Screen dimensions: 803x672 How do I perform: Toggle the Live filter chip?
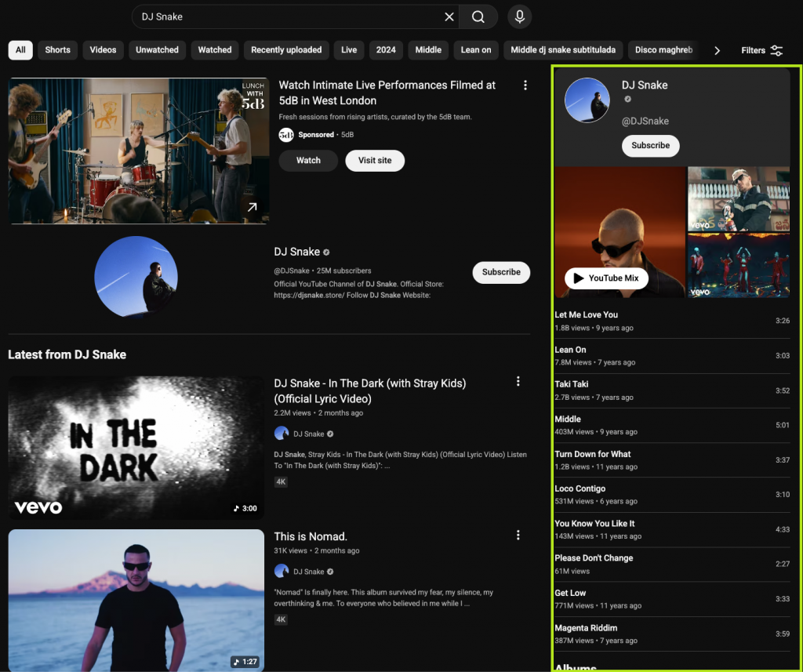coord(349,50)
